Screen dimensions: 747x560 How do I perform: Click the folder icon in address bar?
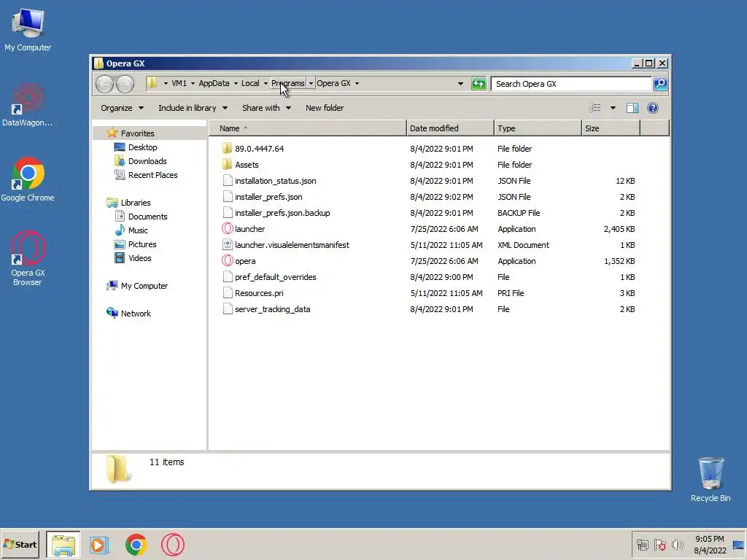coord(152,83)
